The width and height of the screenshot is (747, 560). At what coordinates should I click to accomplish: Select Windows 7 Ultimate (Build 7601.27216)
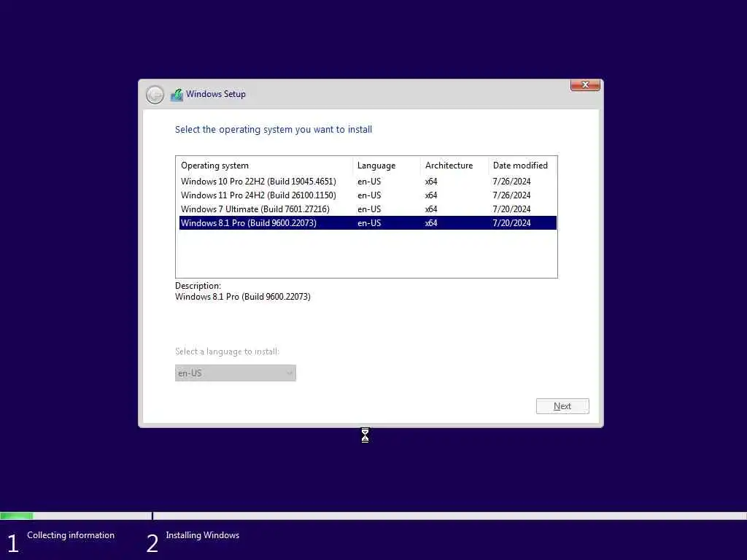click(x=368, y=209)
